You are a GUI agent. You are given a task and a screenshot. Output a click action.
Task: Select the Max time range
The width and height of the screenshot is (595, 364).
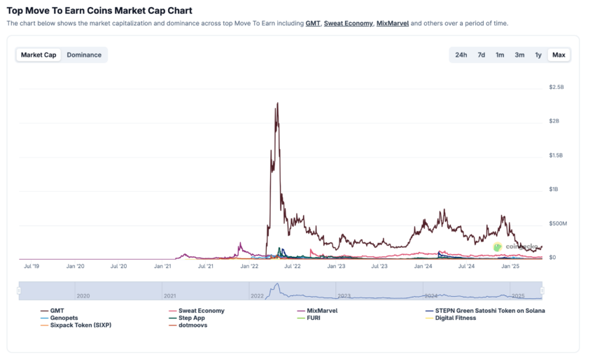tap(559, 55)
